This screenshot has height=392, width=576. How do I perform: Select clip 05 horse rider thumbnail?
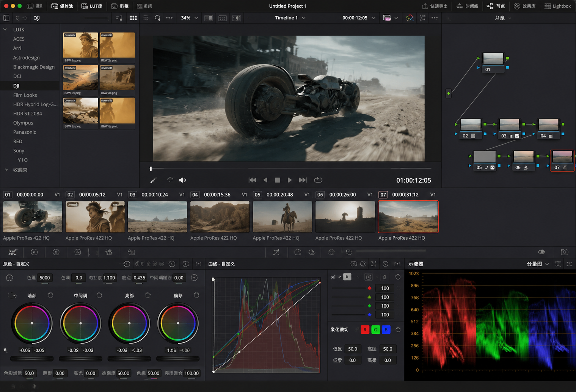pos(282,217)
